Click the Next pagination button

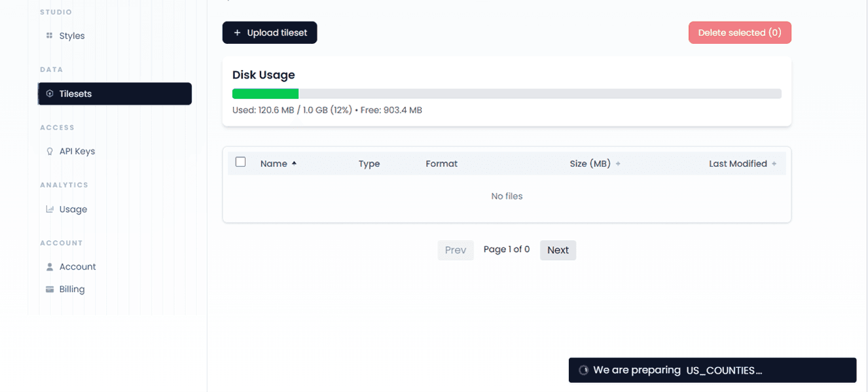tap(558, 250)
